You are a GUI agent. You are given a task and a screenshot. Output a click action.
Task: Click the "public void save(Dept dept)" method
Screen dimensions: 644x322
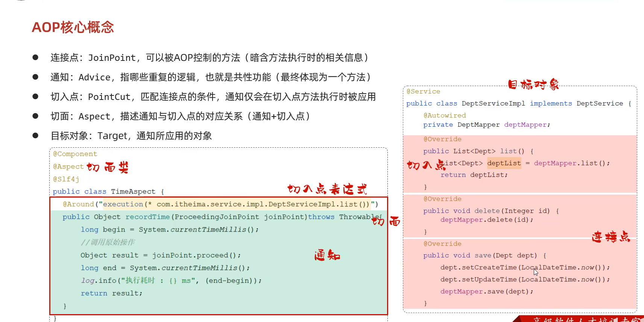coord(480,255)
